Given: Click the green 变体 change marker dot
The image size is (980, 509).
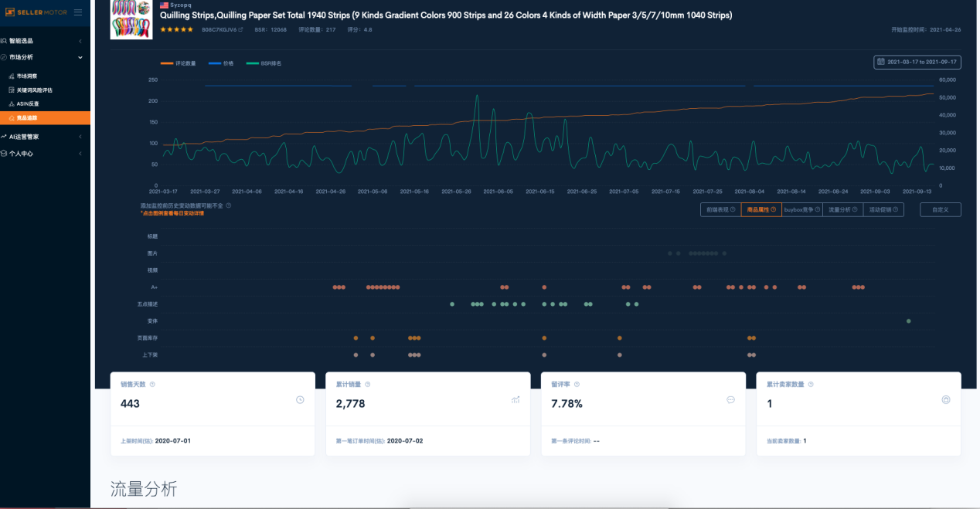Looking at the screenshot, I should coord(908,321).
